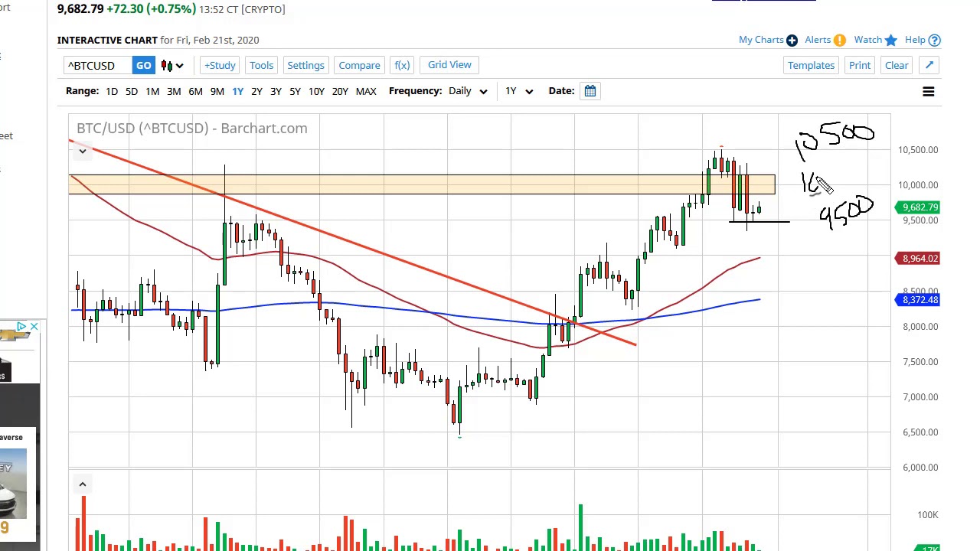Open the Help link
980x551 pixels.
(x=915, y=40)
